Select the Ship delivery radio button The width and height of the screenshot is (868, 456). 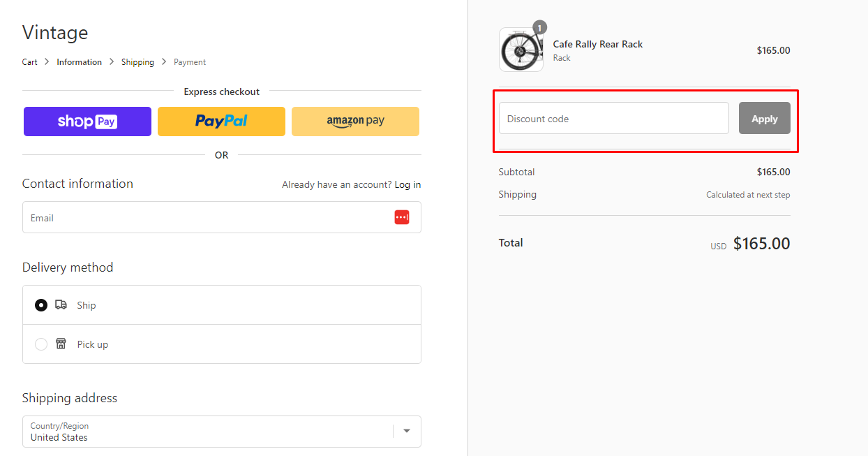point(41,305)
